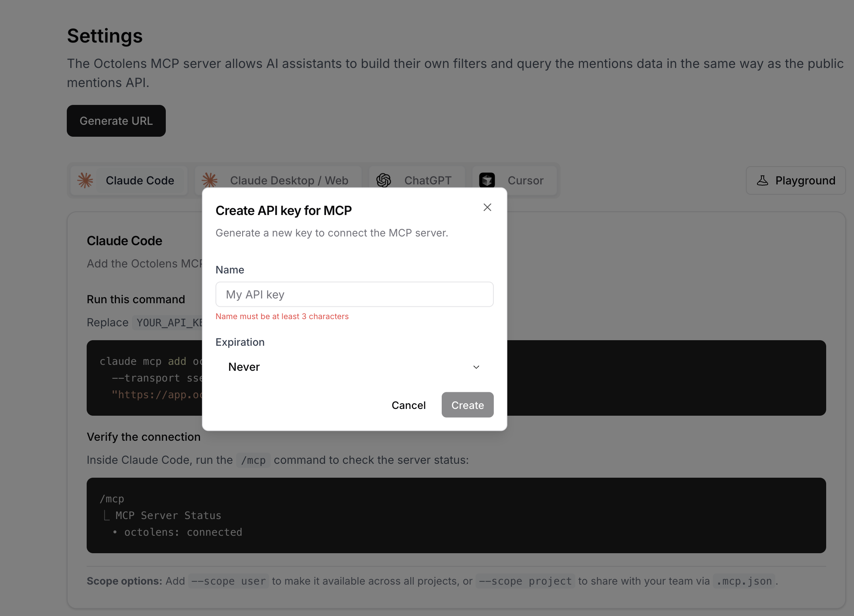Viewport: 854px width, 616px height.
Task: Click the Claude Desktop / Web asterisk icon
Action: coord(210,180)
